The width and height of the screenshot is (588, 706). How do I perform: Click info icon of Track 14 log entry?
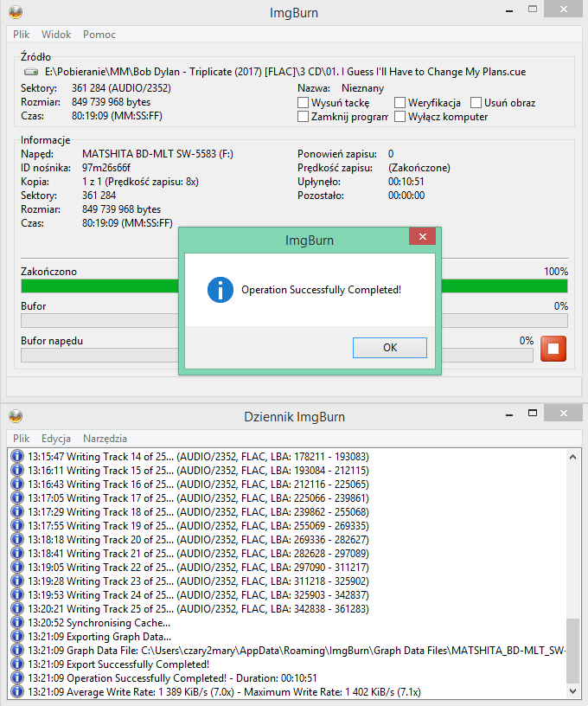[16, 457]
